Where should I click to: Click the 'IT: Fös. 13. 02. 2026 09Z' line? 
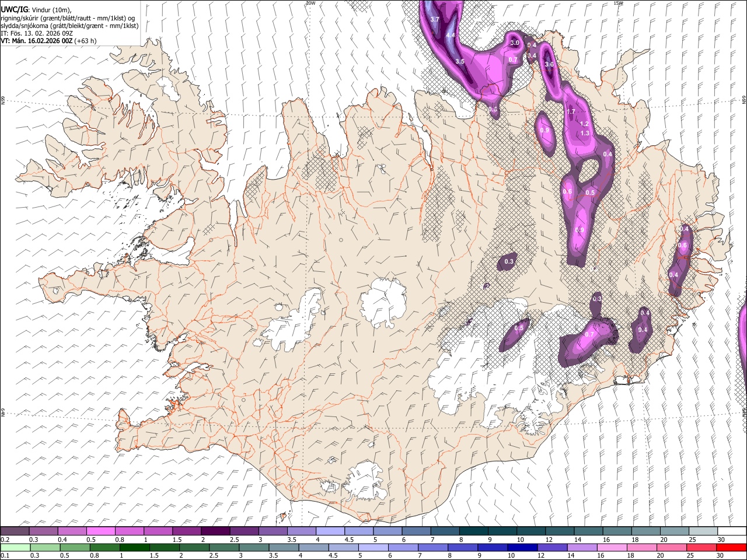[x=37, y=33]
